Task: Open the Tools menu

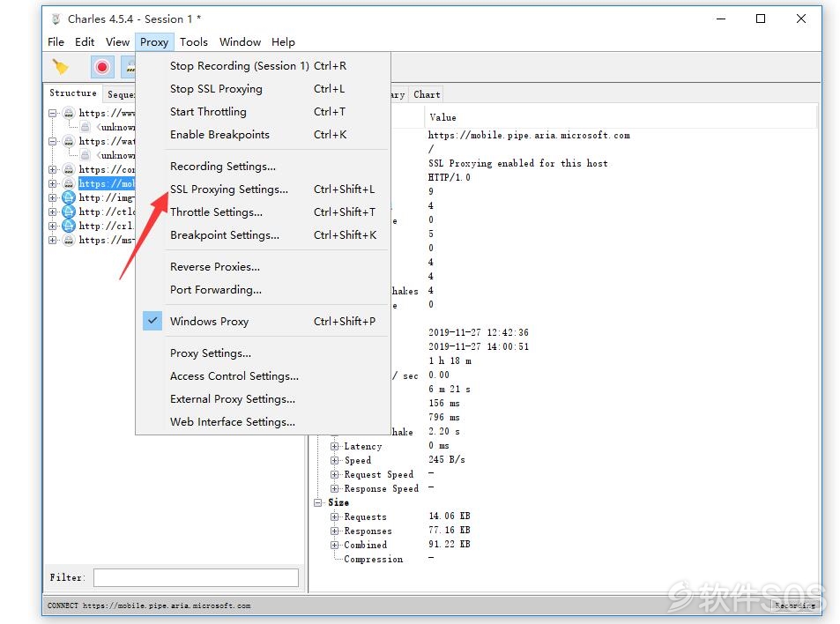Action: click(x=193, y=41)
